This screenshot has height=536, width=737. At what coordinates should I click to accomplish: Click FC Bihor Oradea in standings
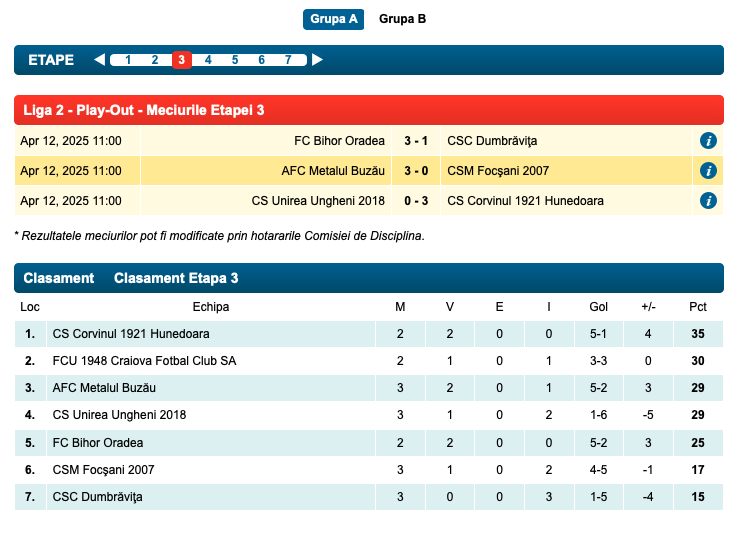tap(98, 443)
